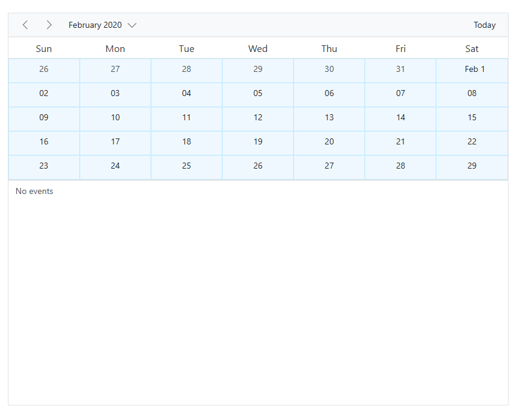The height and width of the screenshot is (420, 517).
Task: Select date 22
Action: (x=472, y=143)
